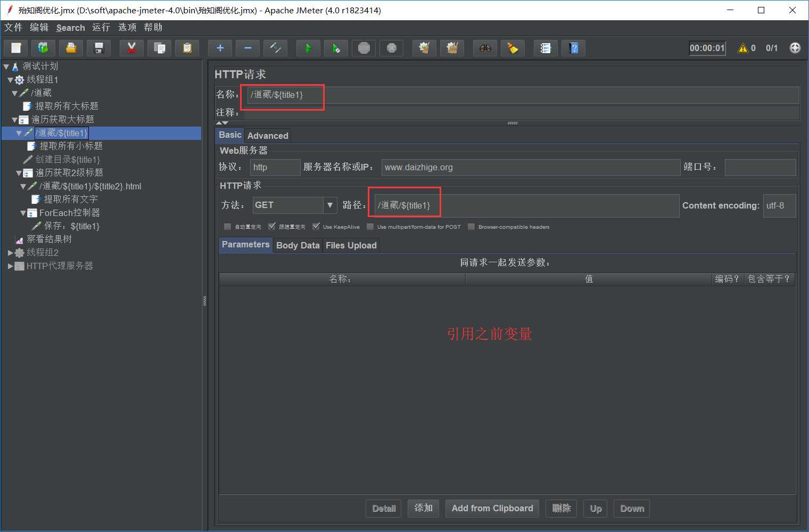Click the Toggle enable/disable icon
The image size is (809, 532).
point(276,48)
